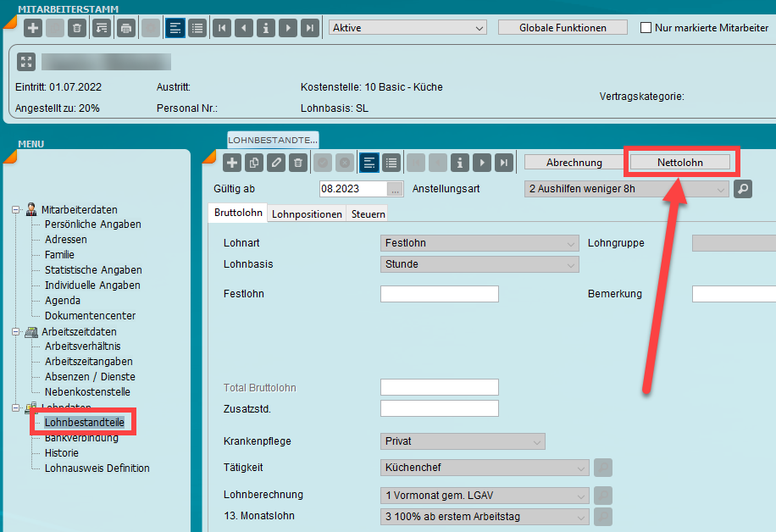
Task: Jump to last employee record in top toolbar
Action: (x=310, y=28)
